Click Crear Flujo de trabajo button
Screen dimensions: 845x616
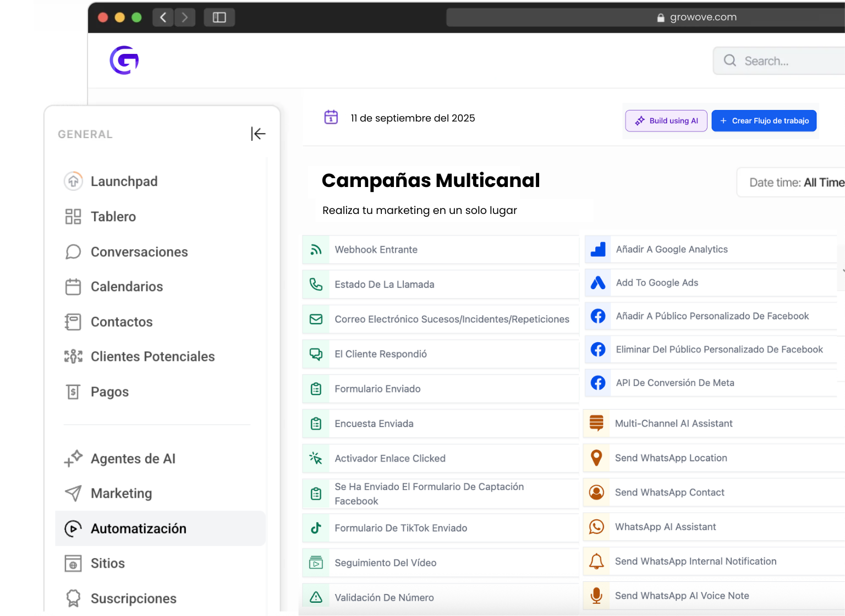(x=764, y=120)
